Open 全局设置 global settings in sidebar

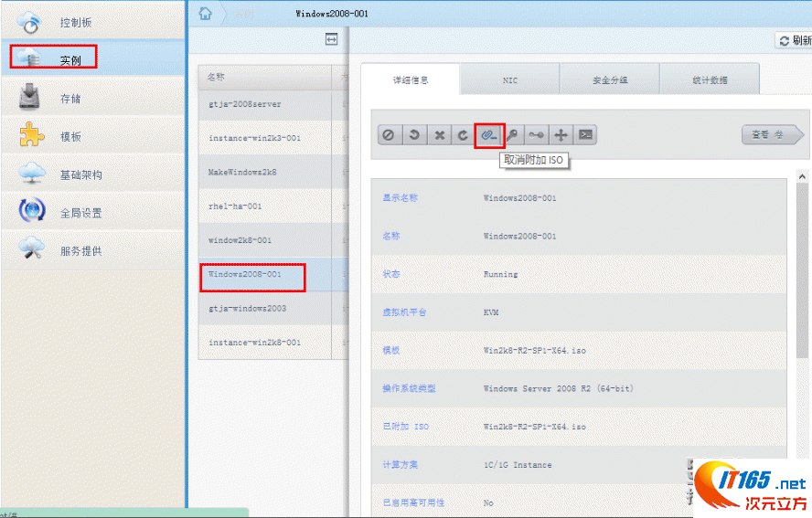pos(93,212)
